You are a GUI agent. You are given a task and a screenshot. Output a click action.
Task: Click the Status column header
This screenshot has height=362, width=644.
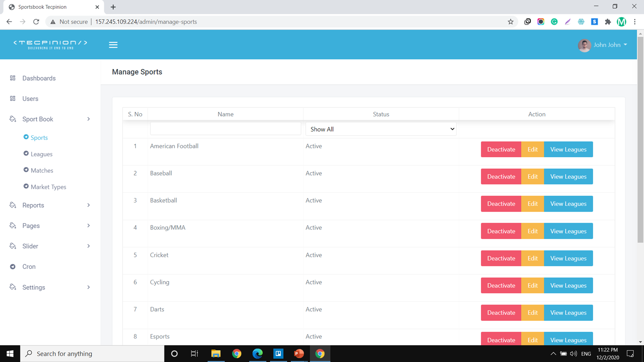[x=381, y=114]
